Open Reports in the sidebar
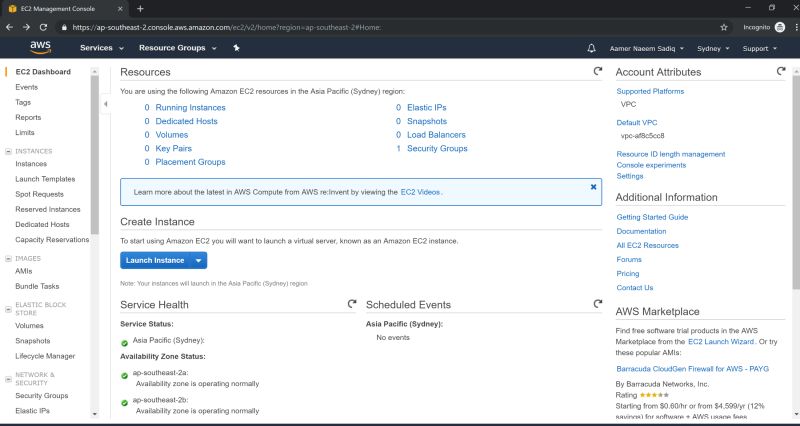 (28, 117)
